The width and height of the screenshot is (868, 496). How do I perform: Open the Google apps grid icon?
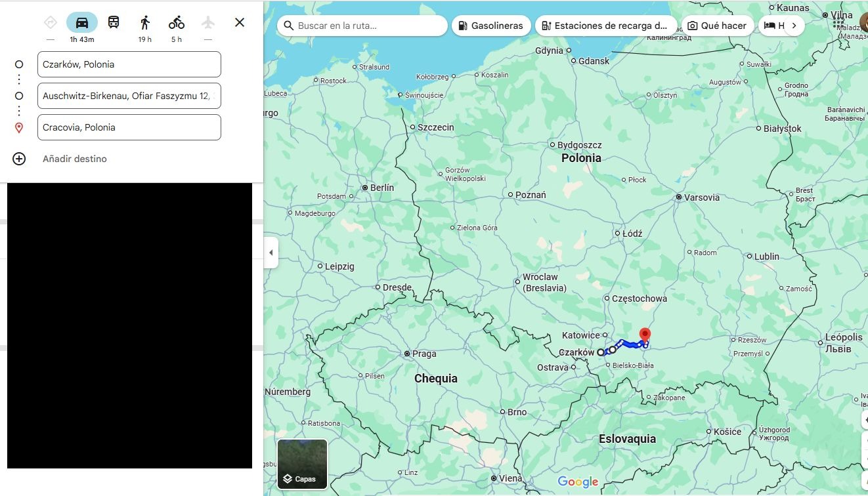(x=838, y=22)
